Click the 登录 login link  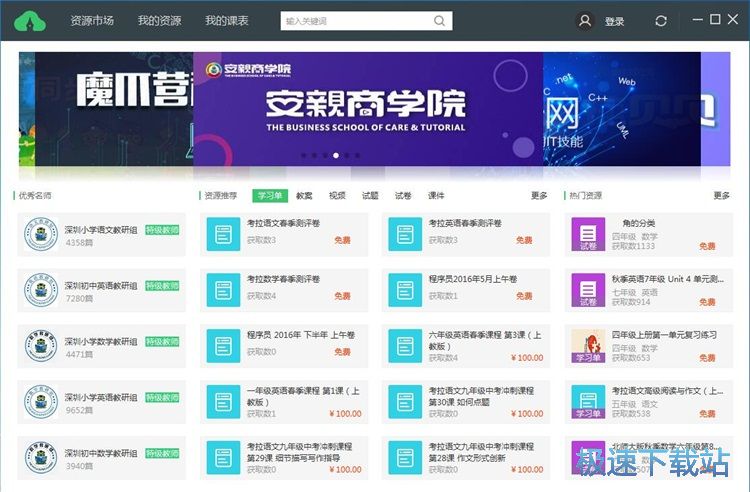pos(615,22)
